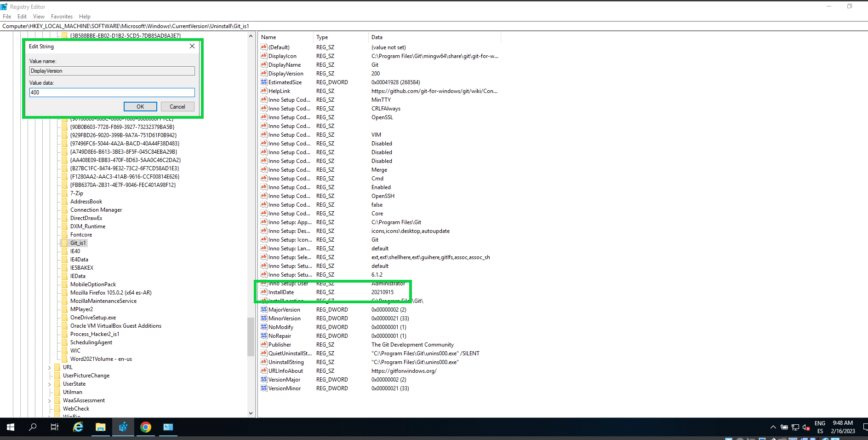Click the string icon next to Publisher
Screen dimensions: 868x440
coord(263,344)
